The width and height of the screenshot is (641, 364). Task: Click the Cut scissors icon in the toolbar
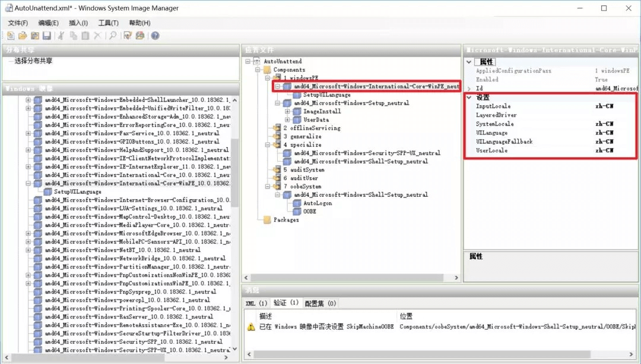[61, 36]
